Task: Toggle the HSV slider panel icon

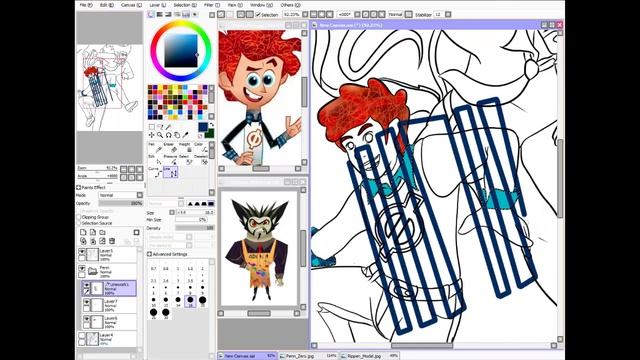Action: pos(168,14)
